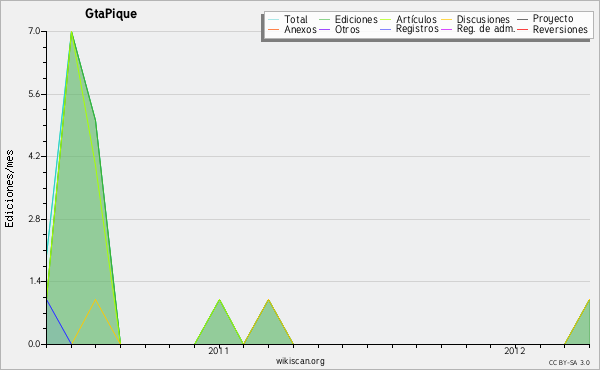This screenshot has height=370, width=600.
Task: Open the wikiscan.org link
Action: pyautogui.click(x=300, y=361)
